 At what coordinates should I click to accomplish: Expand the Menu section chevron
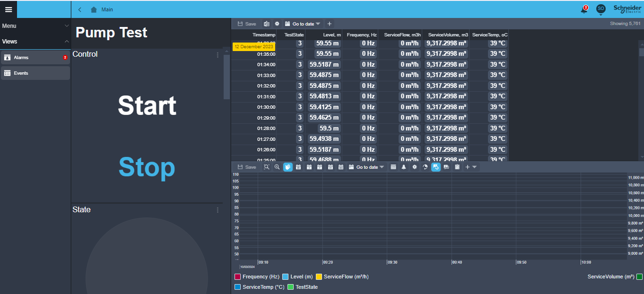(67, 26)
